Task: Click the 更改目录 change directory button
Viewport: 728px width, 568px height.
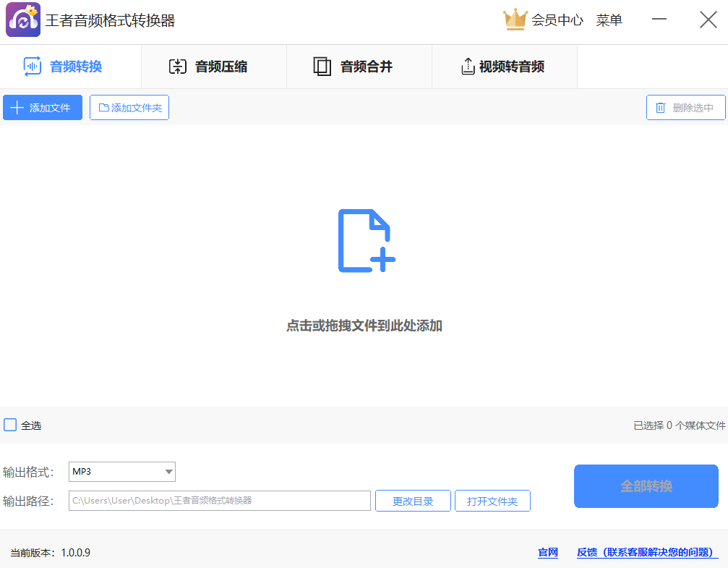Action: coord(413,501)
